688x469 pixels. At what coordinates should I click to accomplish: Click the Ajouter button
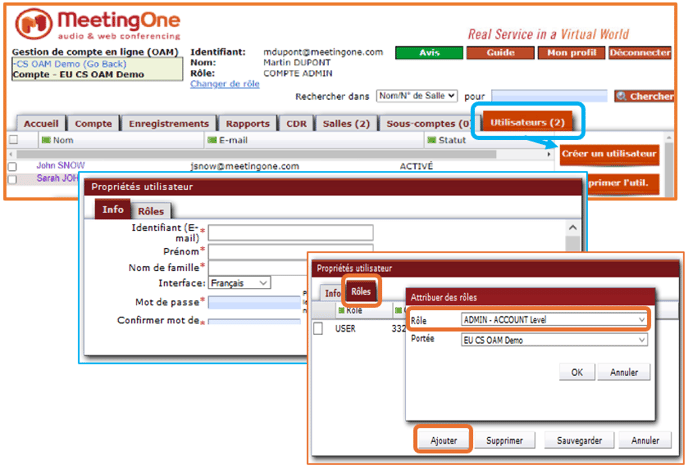click(444, 440)
